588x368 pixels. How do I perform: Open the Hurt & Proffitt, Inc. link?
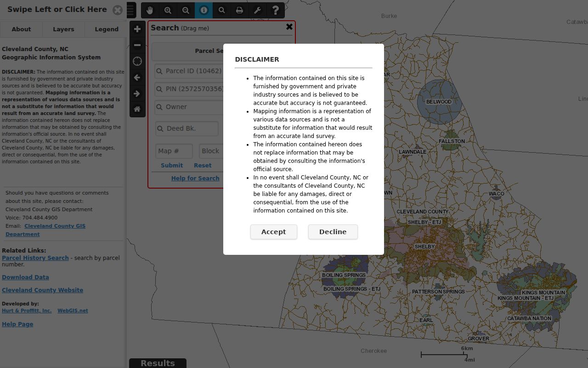tap(27, 310)
